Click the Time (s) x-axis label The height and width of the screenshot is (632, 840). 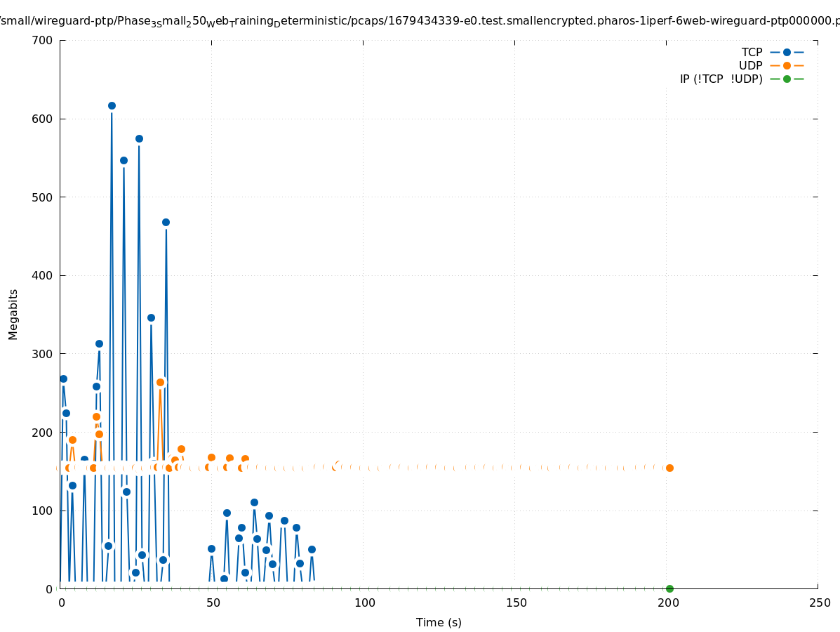[x=439, y=622]
